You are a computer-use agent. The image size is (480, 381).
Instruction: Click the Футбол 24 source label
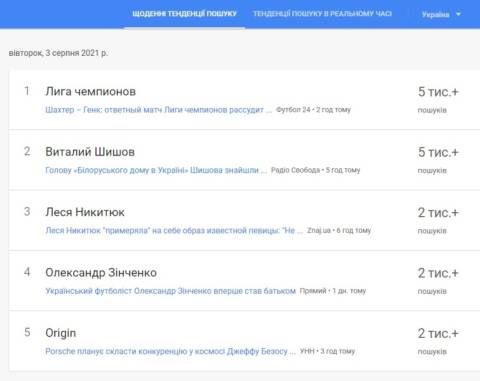pyautogui.click(x=293, y=110)
